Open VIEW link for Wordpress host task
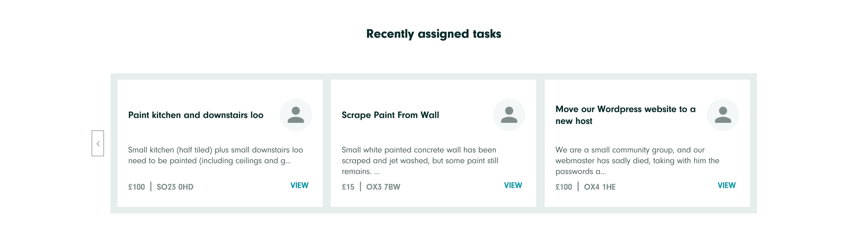The width and height of the screenshot is (868, 250). point(727,185)
